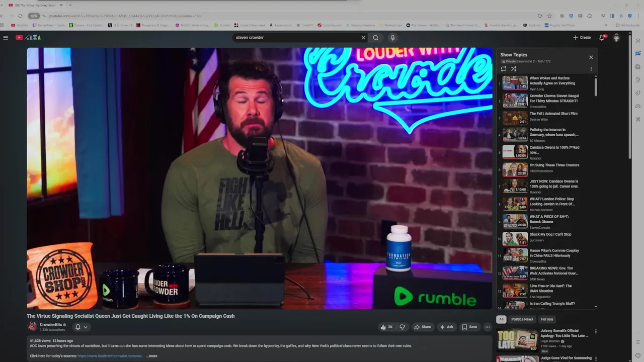Open browser sidebar tools icon
This screenshot has width=644, height=362.
point(637,119)
